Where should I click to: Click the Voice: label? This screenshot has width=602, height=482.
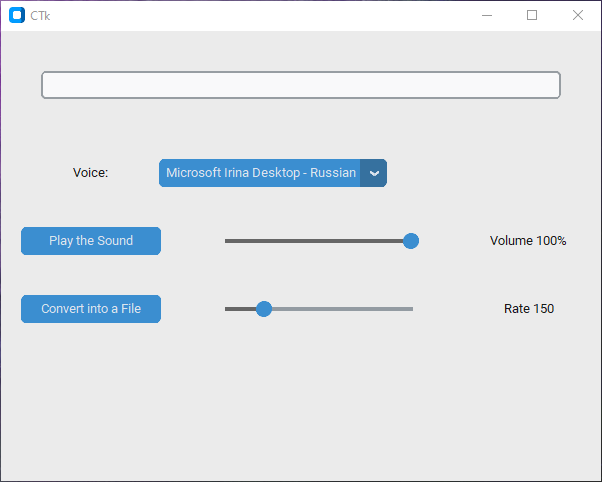[x=91, y=173]
